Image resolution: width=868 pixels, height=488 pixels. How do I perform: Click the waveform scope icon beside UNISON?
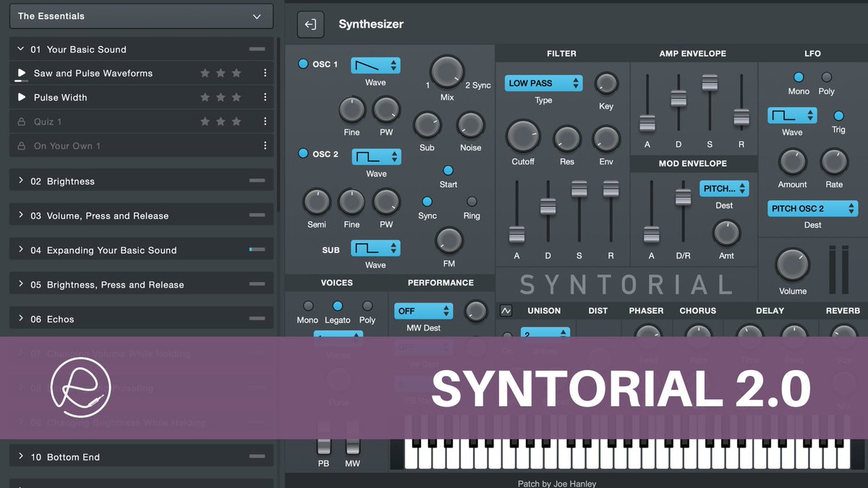tap(506, 311)
